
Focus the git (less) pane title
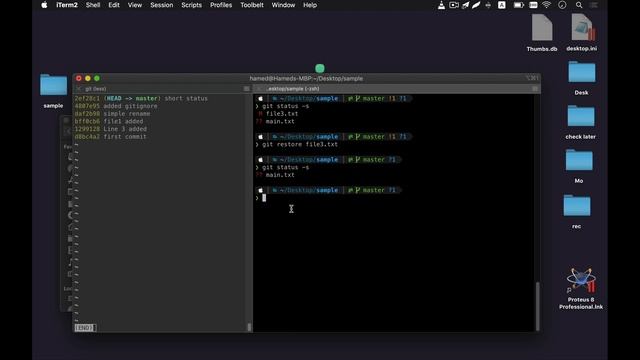tap(96, 89)
